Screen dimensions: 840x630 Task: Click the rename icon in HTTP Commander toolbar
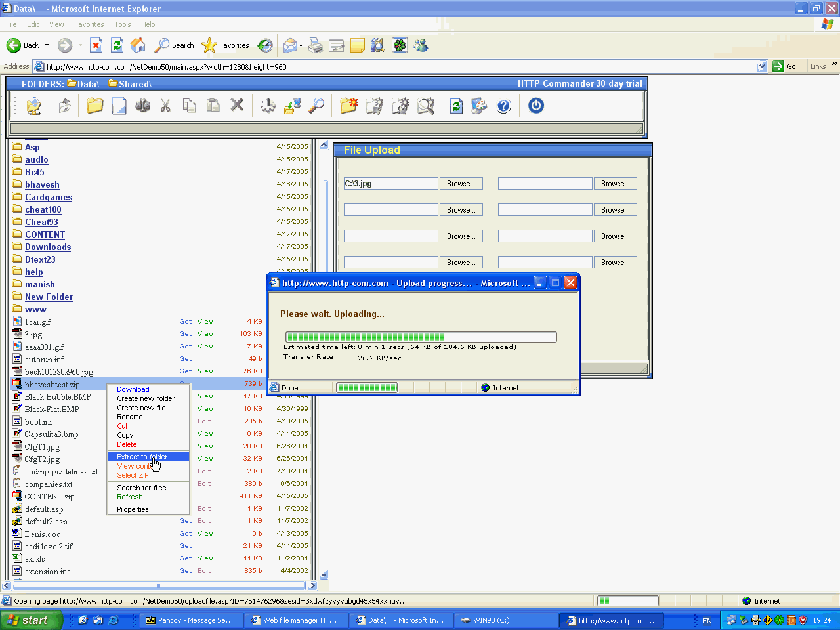click(x=142, y=106)
